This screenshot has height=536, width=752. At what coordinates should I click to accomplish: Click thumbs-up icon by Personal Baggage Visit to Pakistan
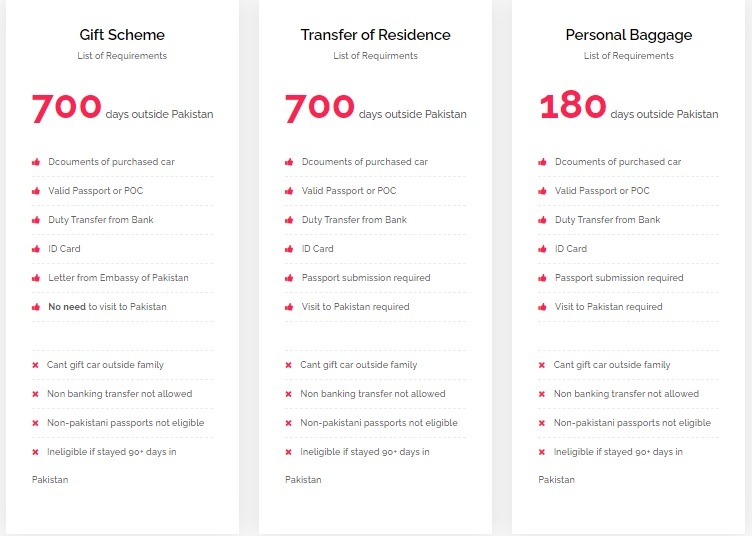coord(542,307)
